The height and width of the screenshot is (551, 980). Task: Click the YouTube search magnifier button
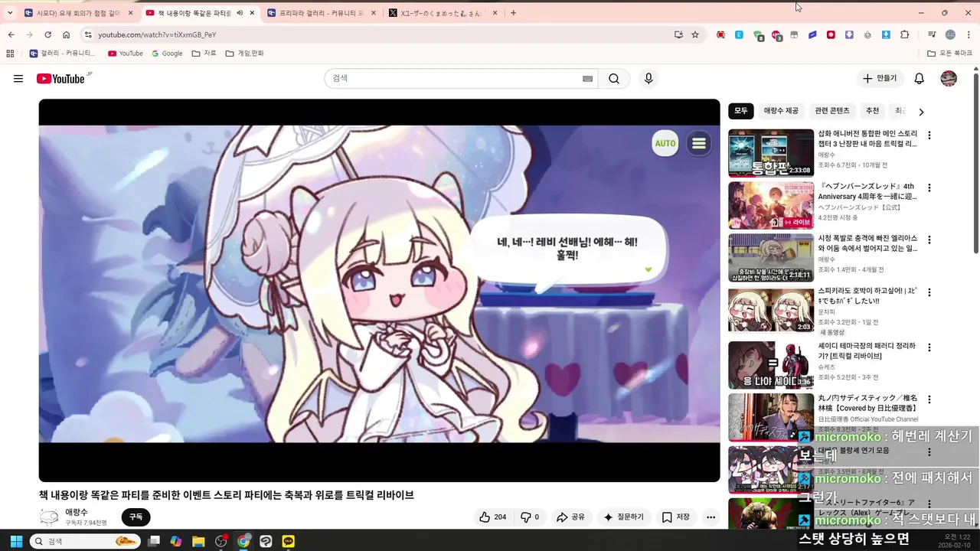[614, 79]
